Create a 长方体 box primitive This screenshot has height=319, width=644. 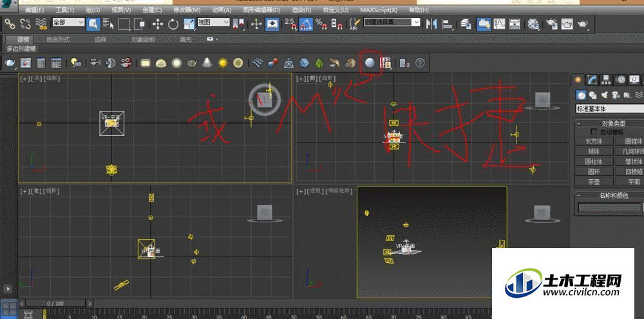coord(594,141)
